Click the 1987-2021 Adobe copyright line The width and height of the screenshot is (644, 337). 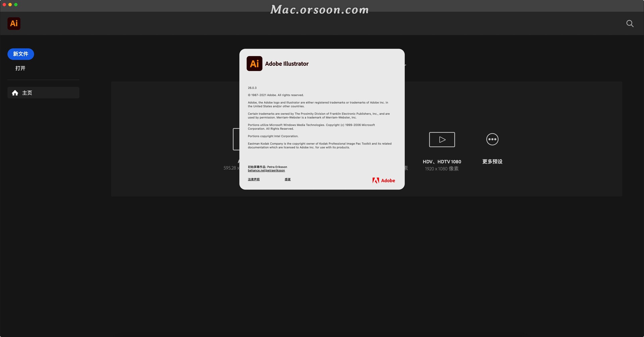(276, 95)
